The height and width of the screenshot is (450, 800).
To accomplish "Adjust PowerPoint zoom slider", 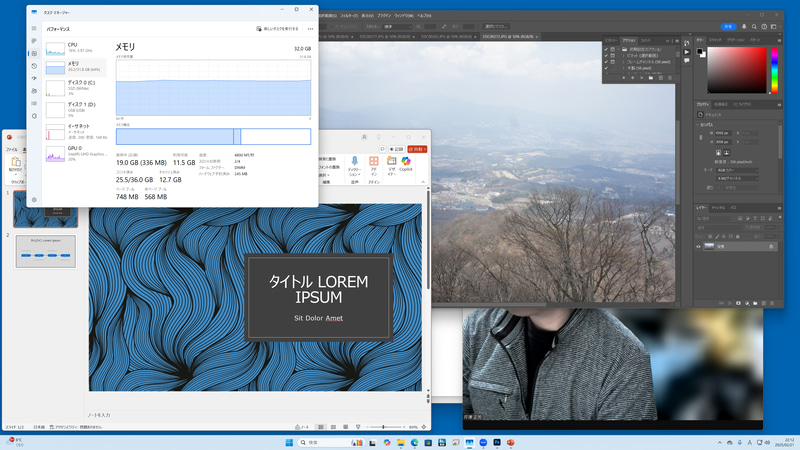I will (x=384, y=427).
